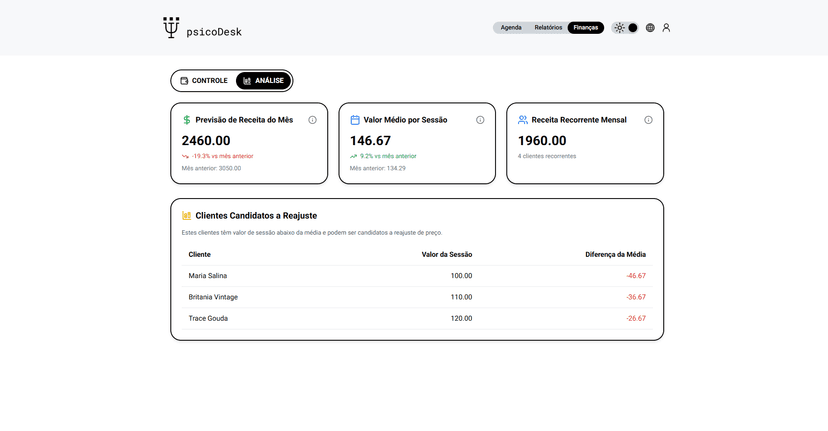Click info icon on Previsão de Receita card
This screenshot has width=828, height=431.
click(x=312, y=120)
